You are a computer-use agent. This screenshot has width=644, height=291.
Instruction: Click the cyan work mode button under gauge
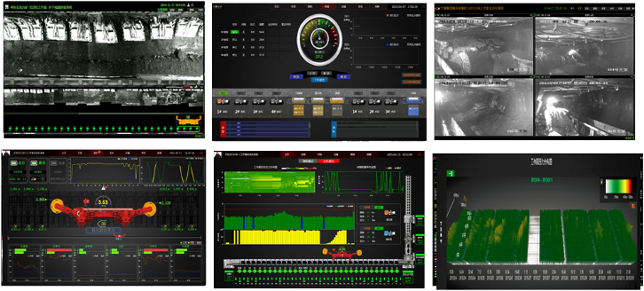coord(319,80)
